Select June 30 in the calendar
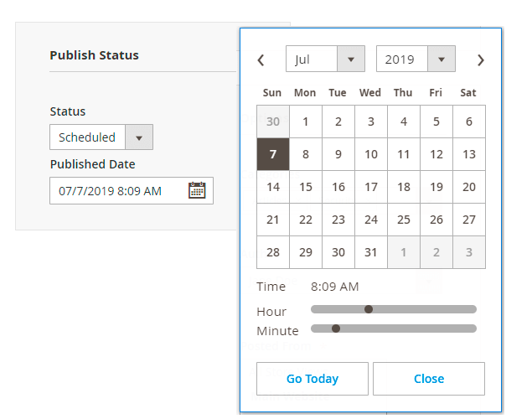The height and width of the screenshot is (419, 532). pyautogui.click(x=273, y=122)
